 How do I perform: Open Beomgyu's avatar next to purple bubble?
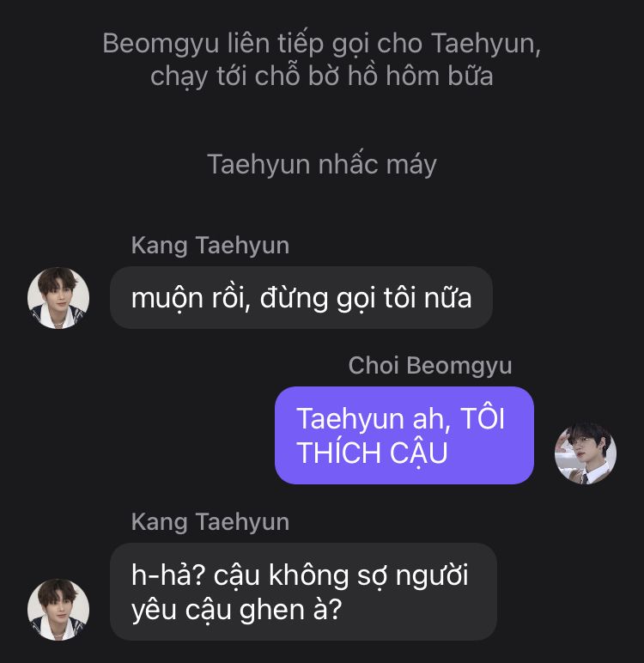pyautogui.click(x=586, y=453)
